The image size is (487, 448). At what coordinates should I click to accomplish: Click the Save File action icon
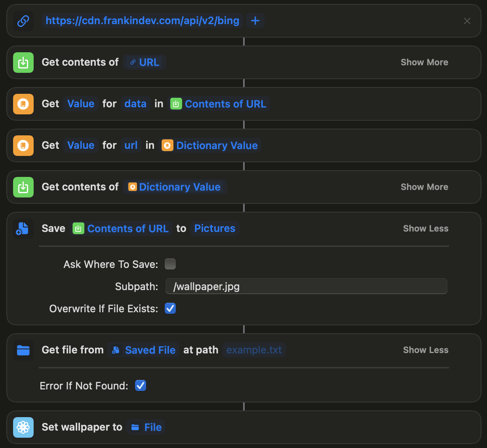point(23,228)
